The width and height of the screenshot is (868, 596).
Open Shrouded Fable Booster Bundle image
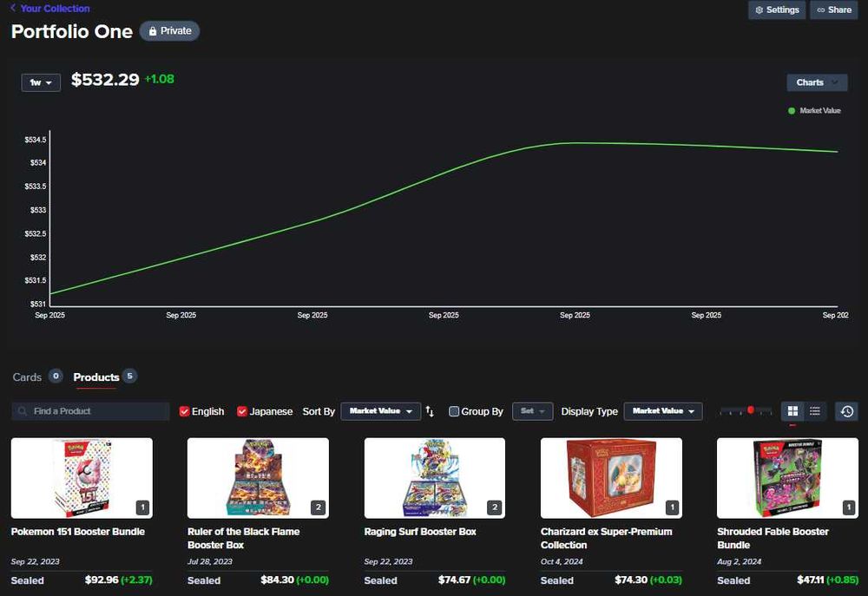coord(788,478)
